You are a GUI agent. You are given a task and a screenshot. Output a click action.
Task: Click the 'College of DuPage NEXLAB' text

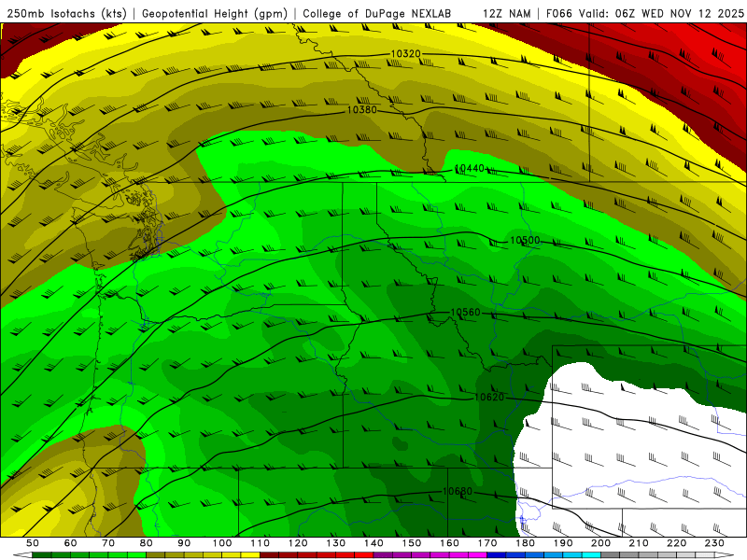(377, 13)
